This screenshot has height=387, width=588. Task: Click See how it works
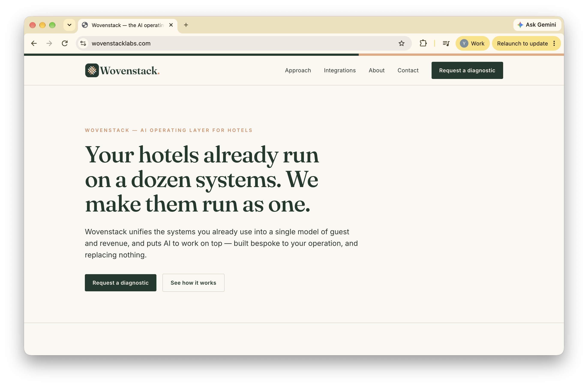click(193, 283)
